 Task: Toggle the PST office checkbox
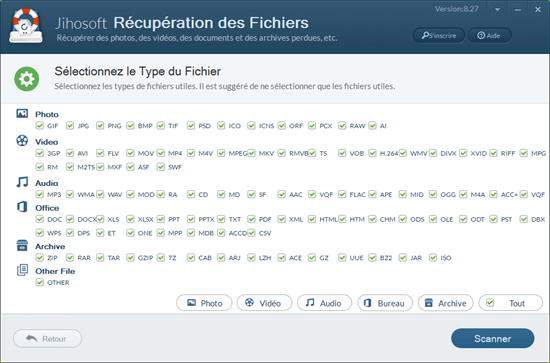pos(494,219)
